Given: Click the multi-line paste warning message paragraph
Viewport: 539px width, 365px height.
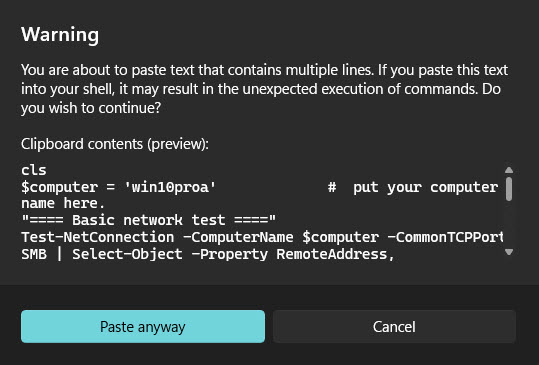Looking at the screenshot, I should tap(264, 89).
